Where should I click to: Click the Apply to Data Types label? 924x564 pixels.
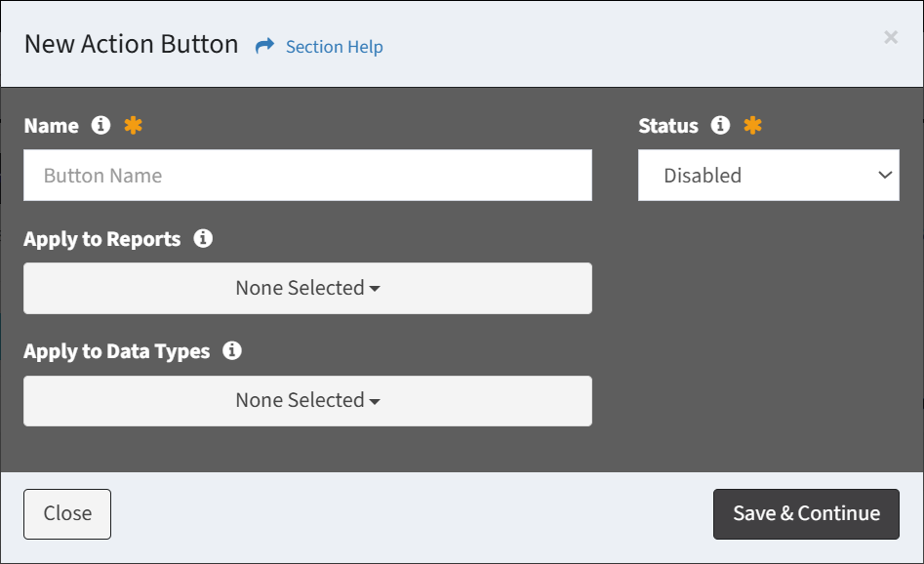[x=117, y=351]
